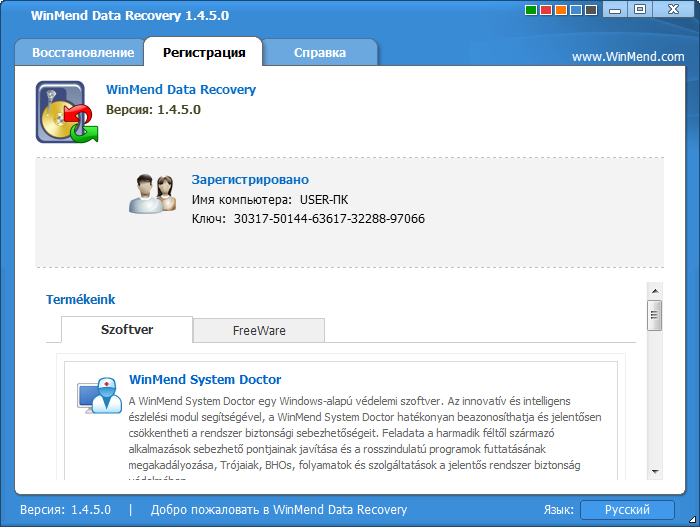Open the Справка tab
The height and width of the screenshot is (527, 700).
[x=320, y=52]
